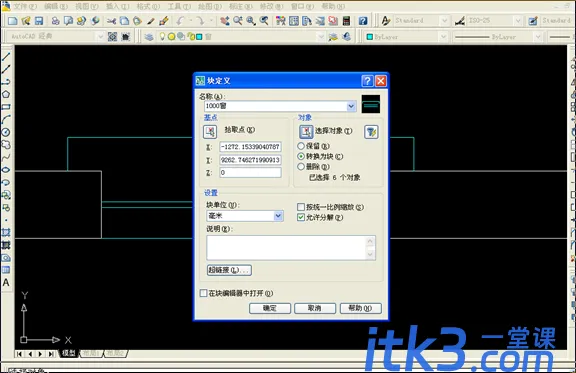Click the Undo arrow icon
Image resolution: width=576 pixels, height=373 pixels.
point(180,21)
